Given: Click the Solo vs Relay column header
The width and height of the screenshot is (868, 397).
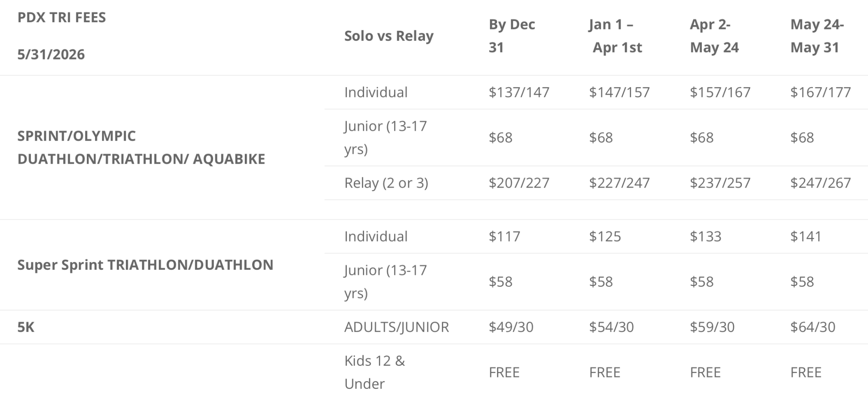Looking at the screenshot, I should [x=388, y=36].
